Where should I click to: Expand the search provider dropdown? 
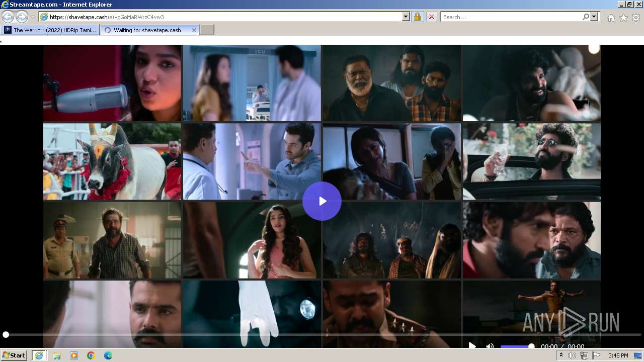coord(594,17)
